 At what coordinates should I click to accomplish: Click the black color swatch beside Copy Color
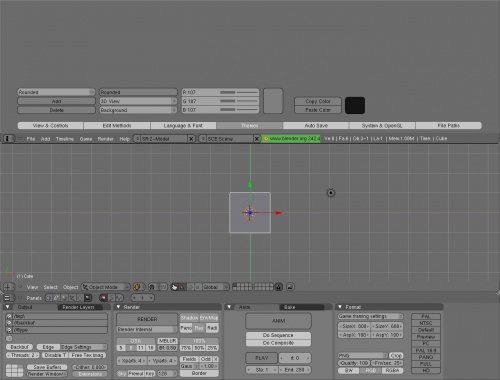pos(355,105)
